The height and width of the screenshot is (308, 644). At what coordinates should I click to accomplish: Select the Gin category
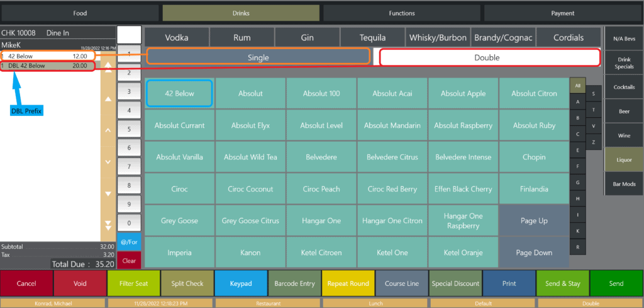pyautogui.click(x=307, y=37)
